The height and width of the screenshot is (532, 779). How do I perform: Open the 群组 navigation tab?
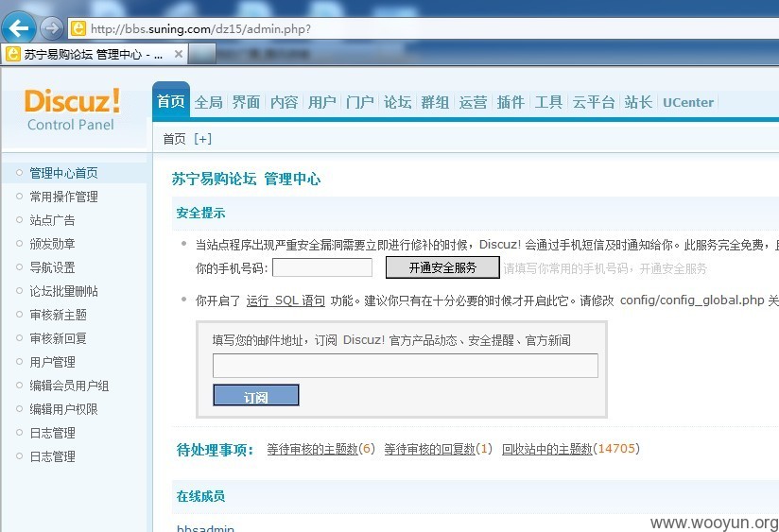(435, 102)
